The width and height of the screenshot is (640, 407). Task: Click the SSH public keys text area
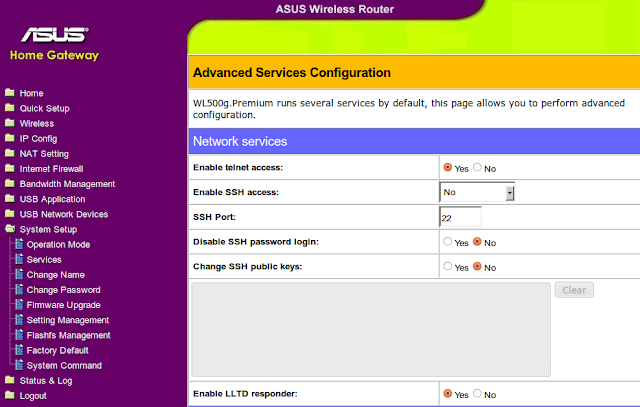[x=371, y=329]
